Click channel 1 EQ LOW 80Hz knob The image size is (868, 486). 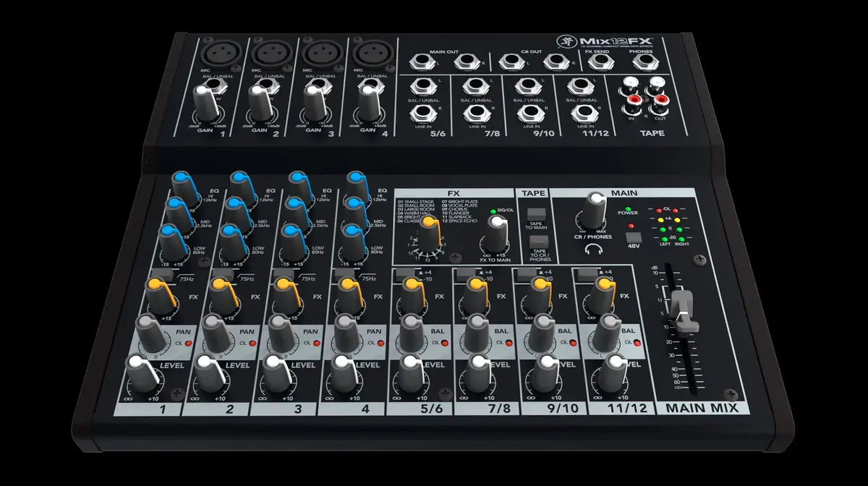[172, 242]
